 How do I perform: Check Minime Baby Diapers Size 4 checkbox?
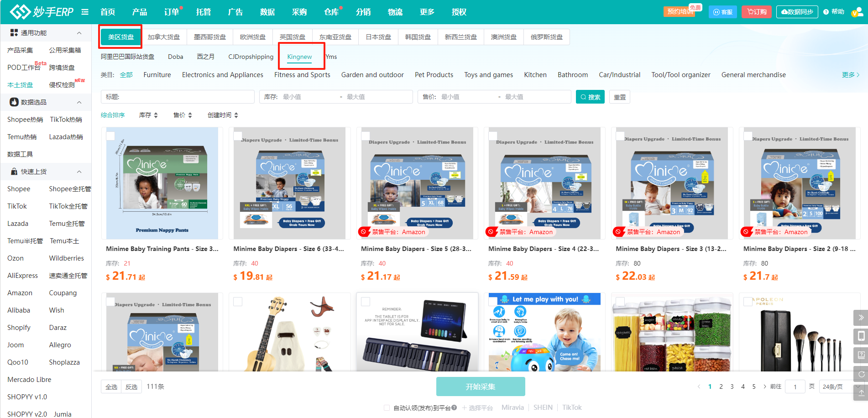tap(493, 136)
